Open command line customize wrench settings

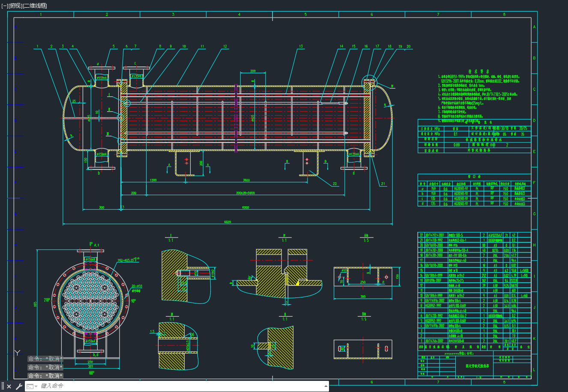[x=18, y=386]
